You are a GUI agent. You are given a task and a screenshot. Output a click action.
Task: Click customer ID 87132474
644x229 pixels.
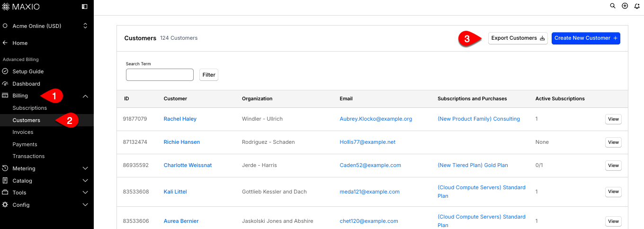pos(135,142)
